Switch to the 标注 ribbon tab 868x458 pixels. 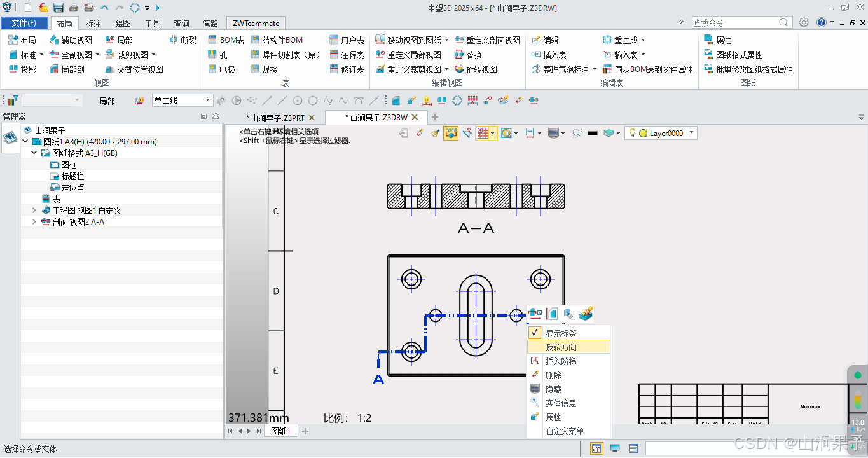93,24
